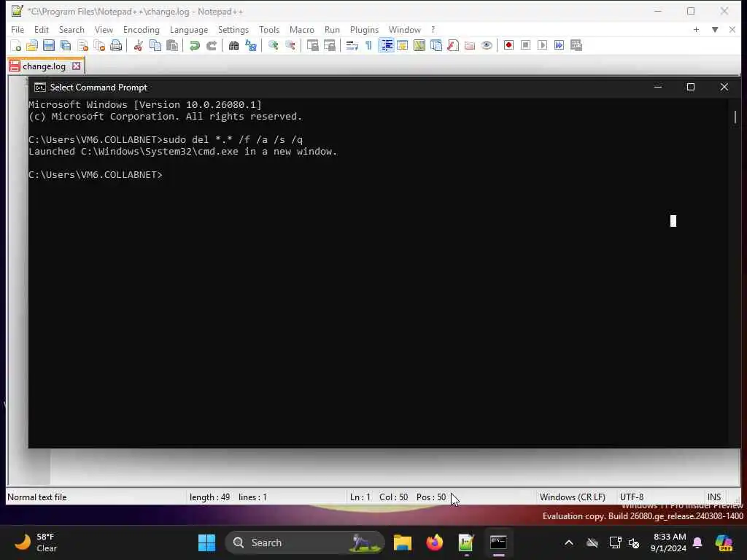Save the change.log file with toolbar icon
Image resolution: width=747 pixels, height=560 pixels.
49,45
